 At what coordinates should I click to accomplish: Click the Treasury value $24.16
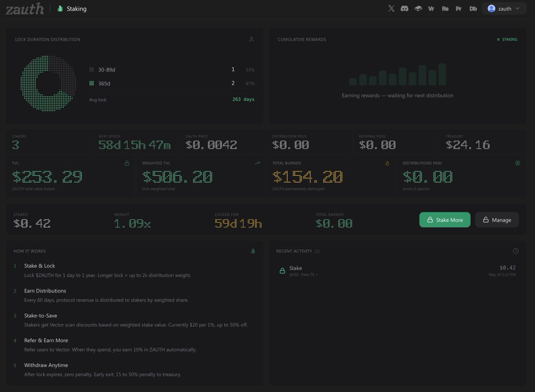468,145
